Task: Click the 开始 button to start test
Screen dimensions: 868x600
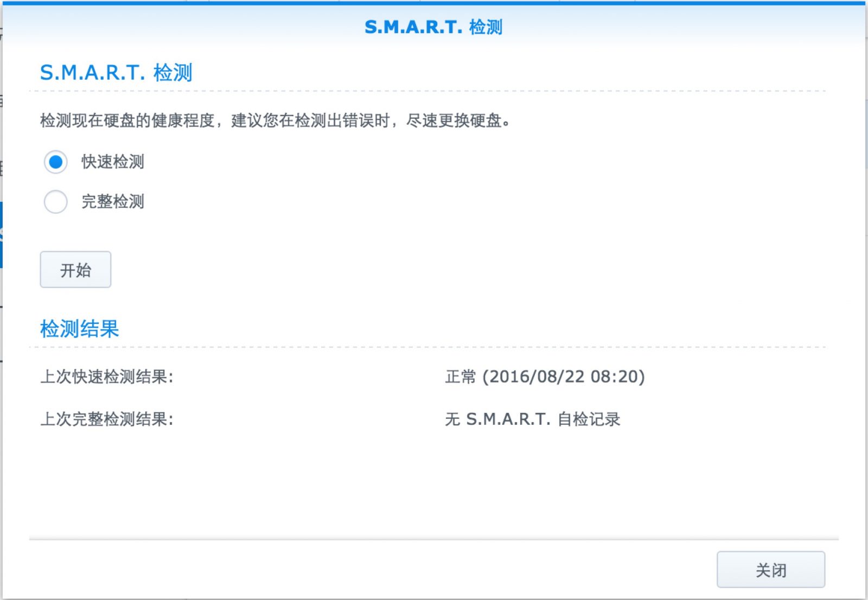Action: 75,270
